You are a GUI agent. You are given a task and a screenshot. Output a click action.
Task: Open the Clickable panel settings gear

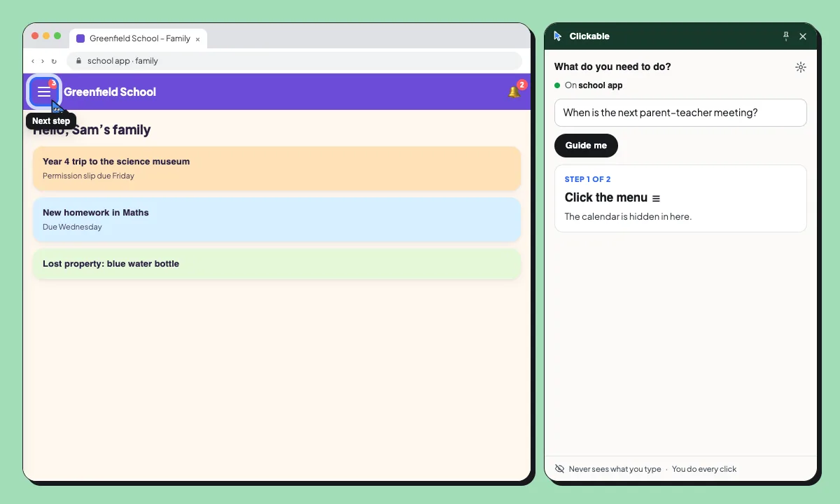coord(801,67)
